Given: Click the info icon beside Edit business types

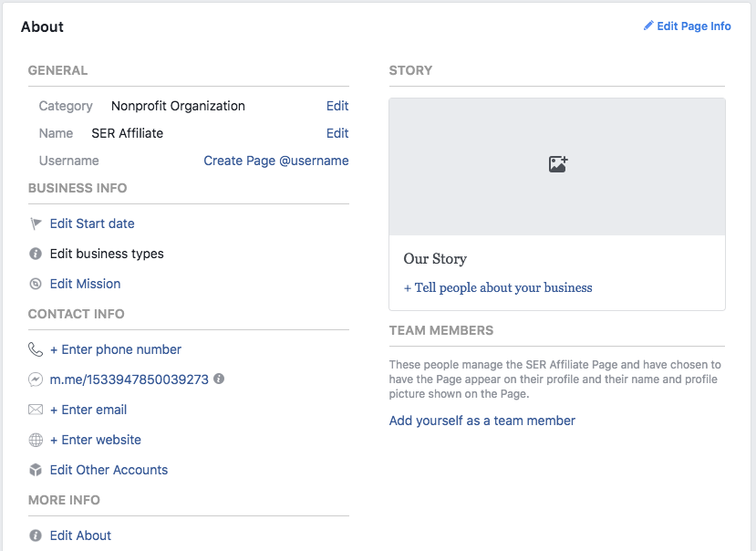Looking at the screenshot, I should [36, 254].
